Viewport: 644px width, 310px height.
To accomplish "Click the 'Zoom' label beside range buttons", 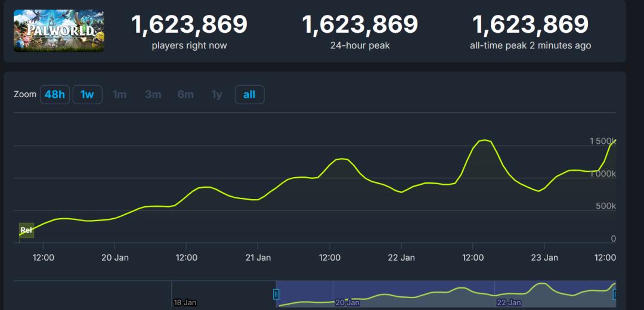I will (25, 94).
